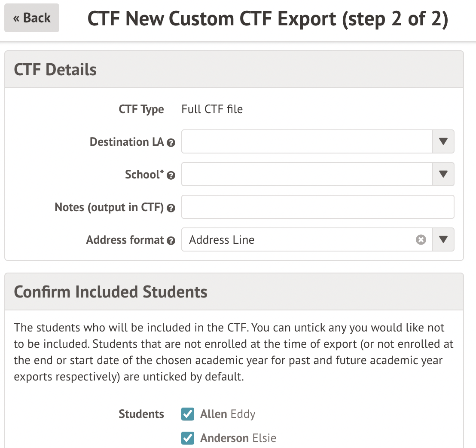Go back with the Back button
Image resolution: width=476 pixels, height=448 pixels.
[x=32, y=18]
